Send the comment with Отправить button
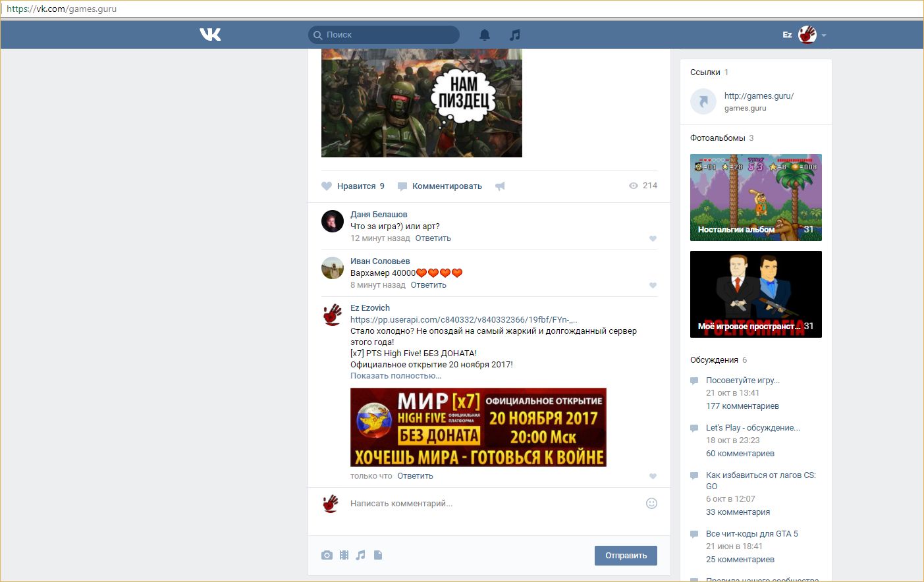 pyautogui.click(x=626, y=556)
